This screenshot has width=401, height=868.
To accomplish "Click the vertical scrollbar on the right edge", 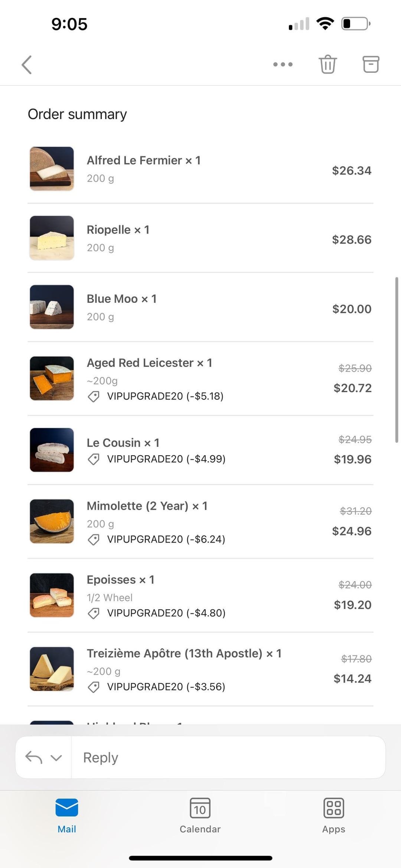I will [397, 360].
